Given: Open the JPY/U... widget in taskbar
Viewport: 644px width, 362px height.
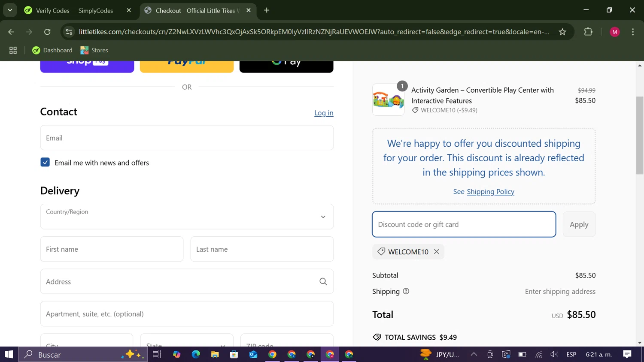Looking at the screenshot, I should 440,354.
